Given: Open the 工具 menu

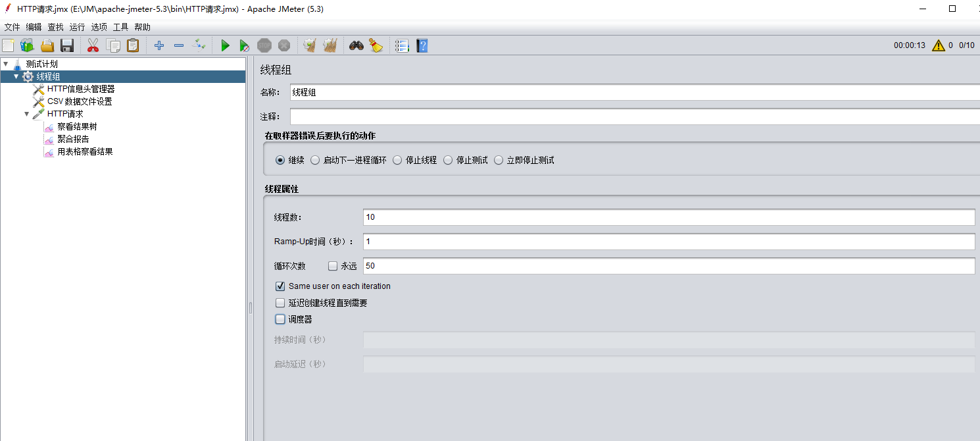Looking at the screenshot, I should pos(120,27).
